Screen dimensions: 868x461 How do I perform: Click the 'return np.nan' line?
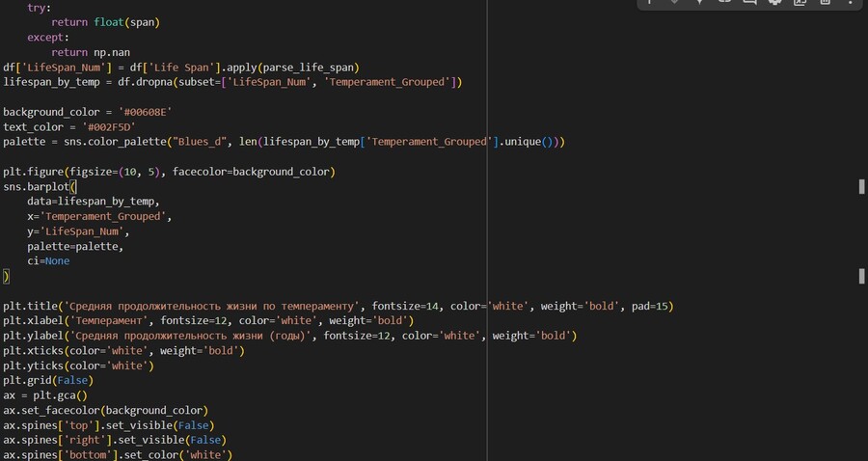(91, 53)
